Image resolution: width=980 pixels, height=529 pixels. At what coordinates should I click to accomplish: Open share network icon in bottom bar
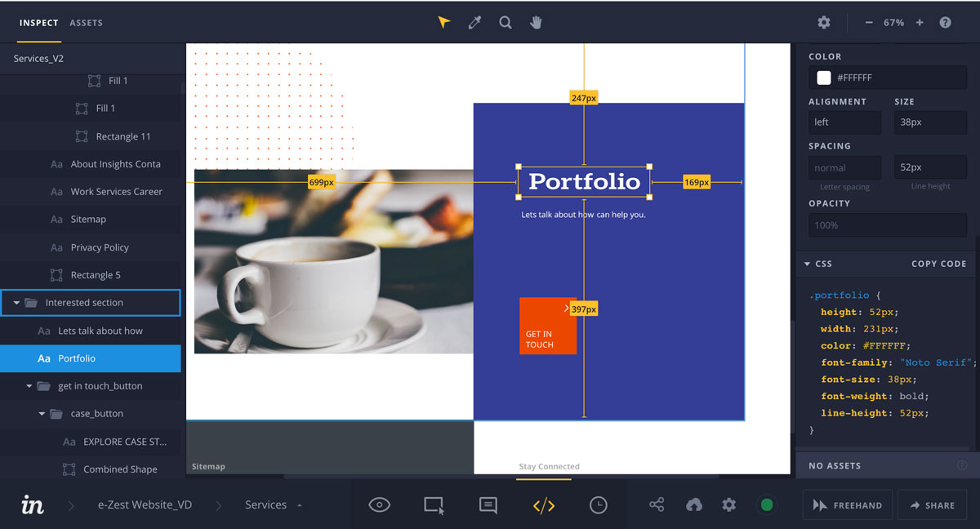pos(657,505)
